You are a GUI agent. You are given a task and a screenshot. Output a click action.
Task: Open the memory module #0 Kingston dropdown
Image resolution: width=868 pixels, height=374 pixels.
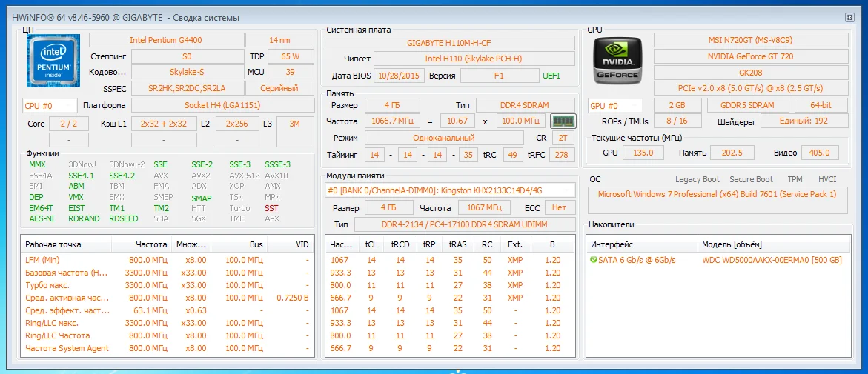click(x=449, y=190)
